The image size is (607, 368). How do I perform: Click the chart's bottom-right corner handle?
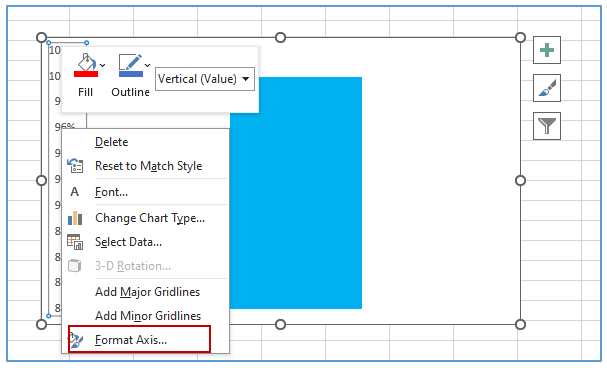pyautogui.click(x=521, y=324)
